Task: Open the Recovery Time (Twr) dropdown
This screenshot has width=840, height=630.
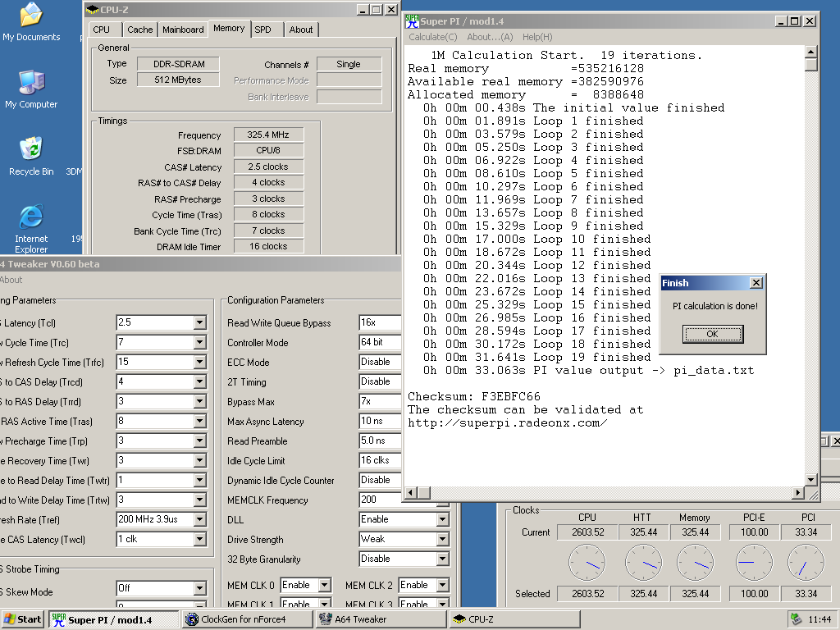Action: click(200, 461)
